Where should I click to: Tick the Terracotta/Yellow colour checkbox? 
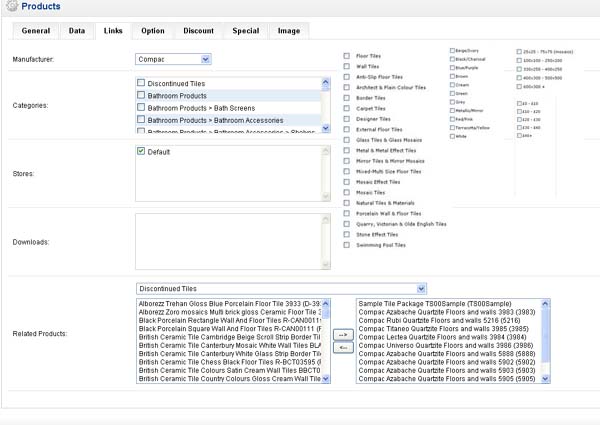pyautogui.click(x=452, y=128)
